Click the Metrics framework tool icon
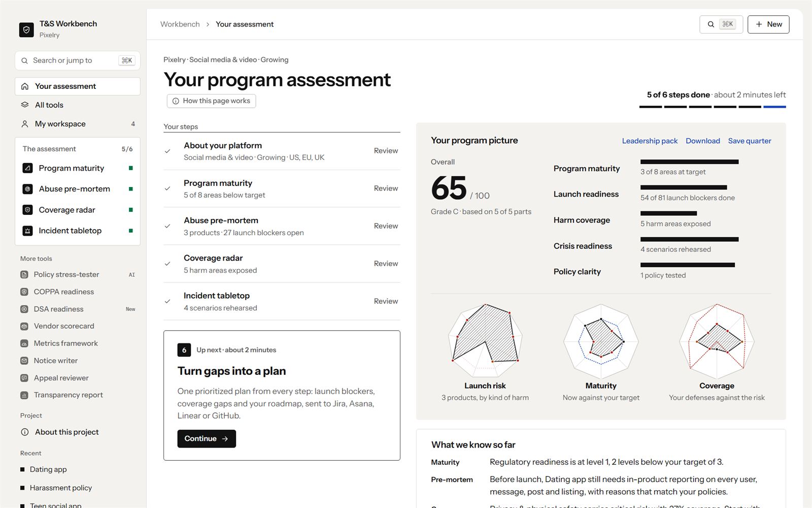Image resolution: width=812 pixels, height=508 pixels. point(24,343)
